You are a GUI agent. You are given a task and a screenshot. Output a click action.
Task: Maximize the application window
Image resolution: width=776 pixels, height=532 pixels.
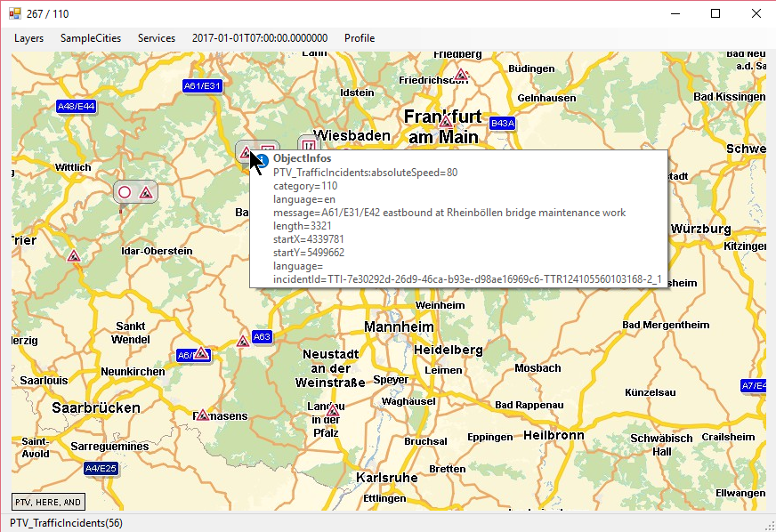coord(715,13)
